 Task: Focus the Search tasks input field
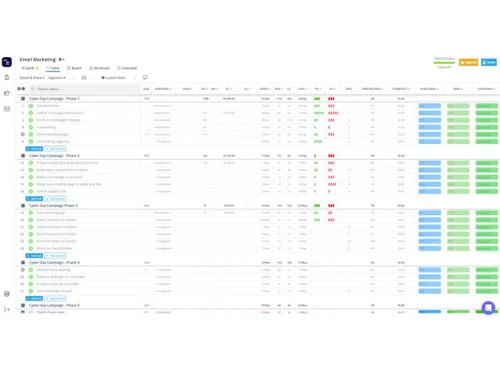coord(84,89)
